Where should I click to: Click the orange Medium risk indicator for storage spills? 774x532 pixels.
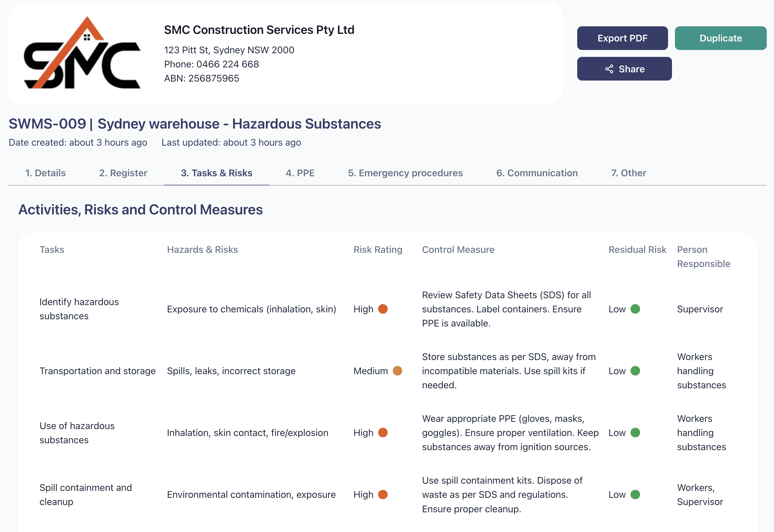coord(397,371)
